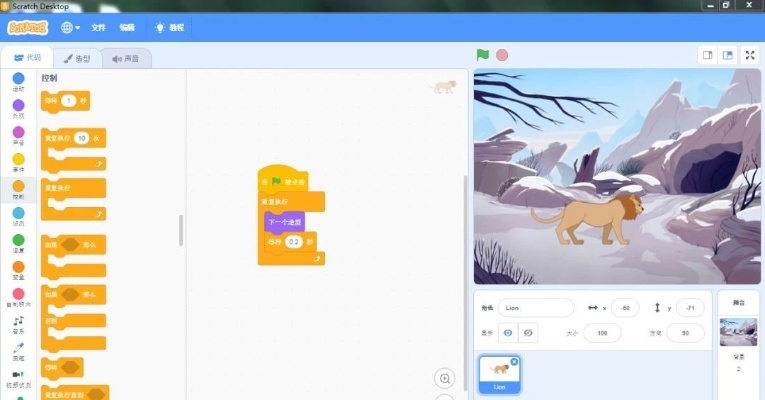
Task: Click the red stop button
Action: [x=502, y=55]
